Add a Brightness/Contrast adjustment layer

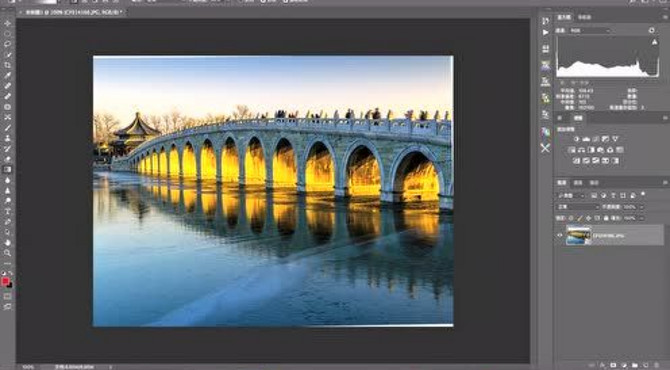[576, 139]
